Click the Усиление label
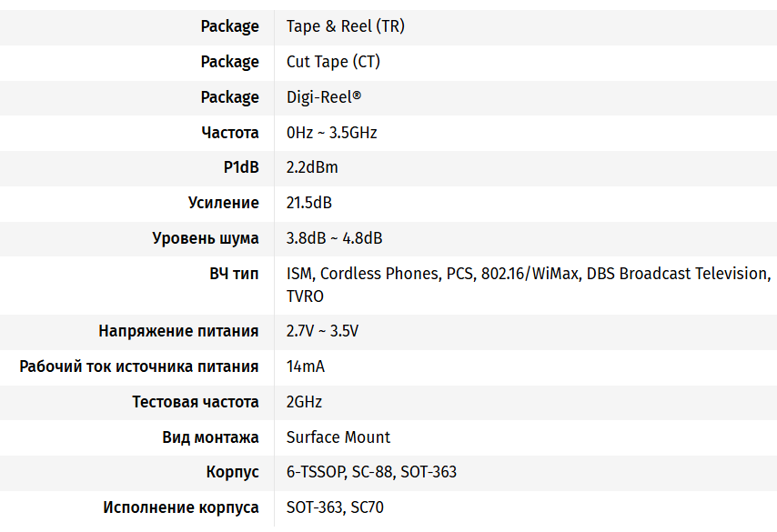This screenshot has height=532, width=777. coord(224,203)
